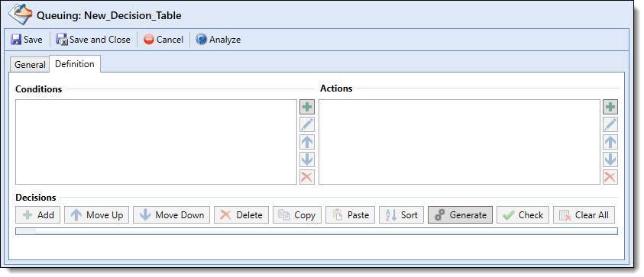This screenshot has width=644, height=277.
Task: Switch to the General tab
Action: point(30,65)
